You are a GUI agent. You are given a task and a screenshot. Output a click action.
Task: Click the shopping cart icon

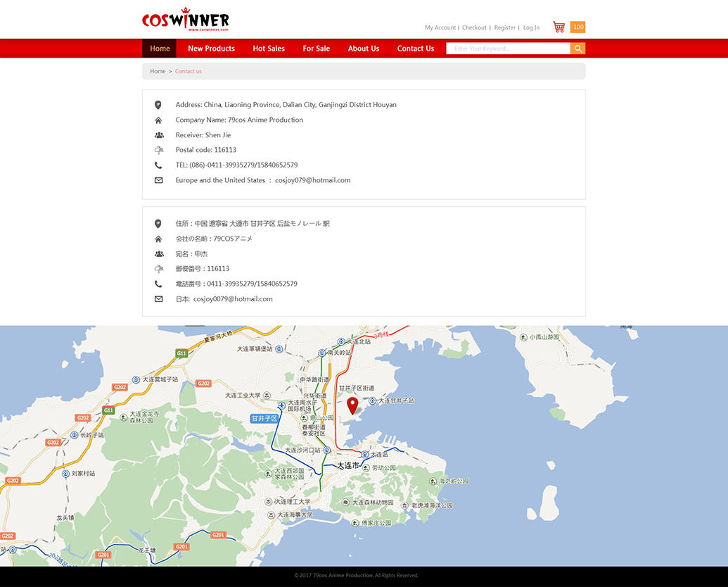pos(558,27)
